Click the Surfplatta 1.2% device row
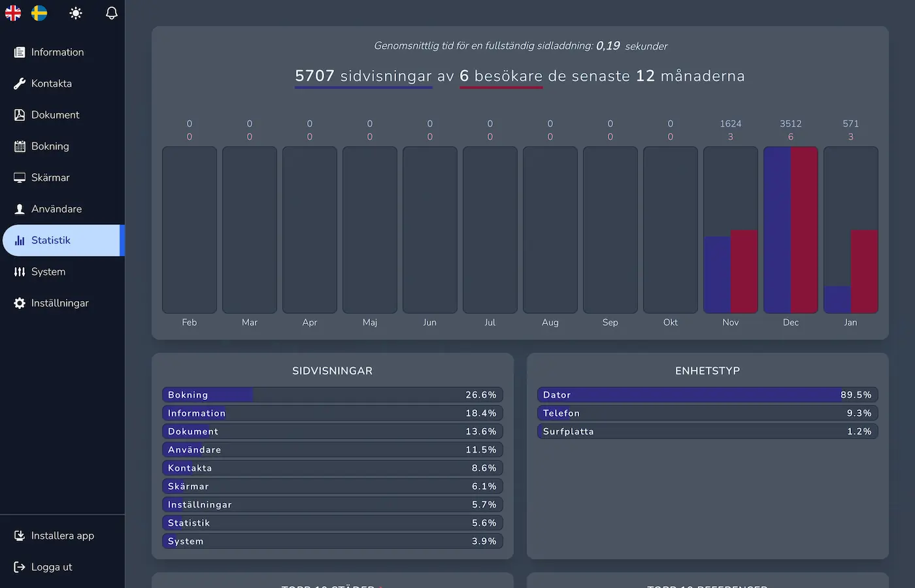 708,431
